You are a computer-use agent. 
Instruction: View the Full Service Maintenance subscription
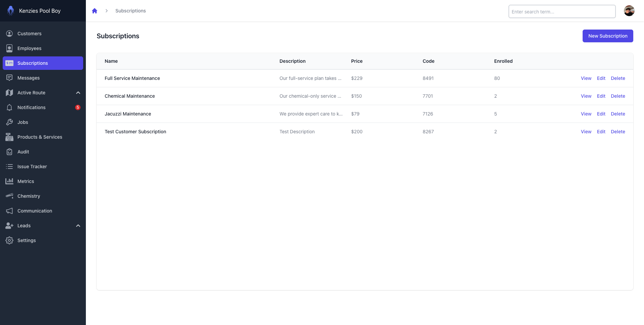tap(586, 78)
